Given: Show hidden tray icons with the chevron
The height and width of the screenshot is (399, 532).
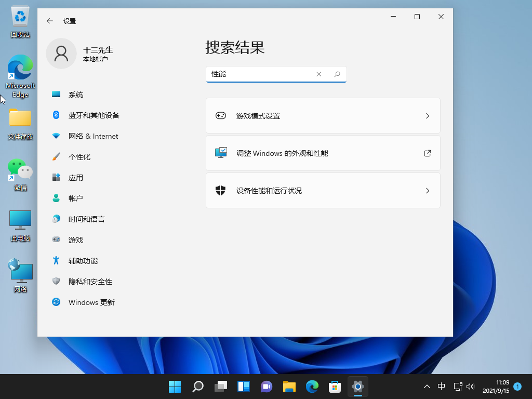Looking at the screenshot, I should [x=427, y=387].
